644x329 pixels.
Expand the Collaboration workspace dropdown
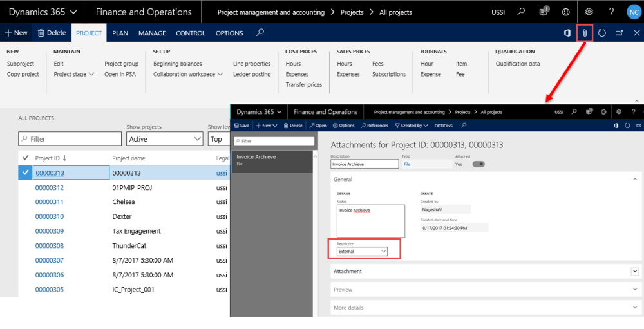pos(188,74)
